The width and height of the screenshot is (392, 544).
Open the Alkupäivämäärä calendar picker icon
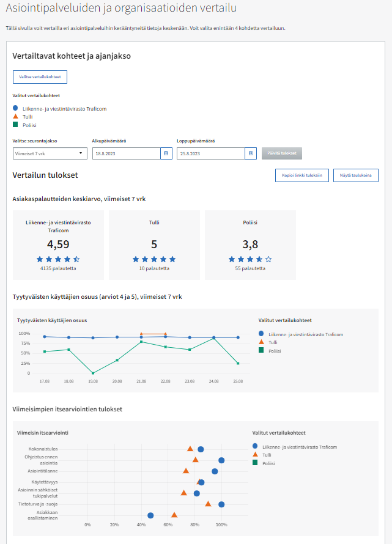tap(166, 154)
